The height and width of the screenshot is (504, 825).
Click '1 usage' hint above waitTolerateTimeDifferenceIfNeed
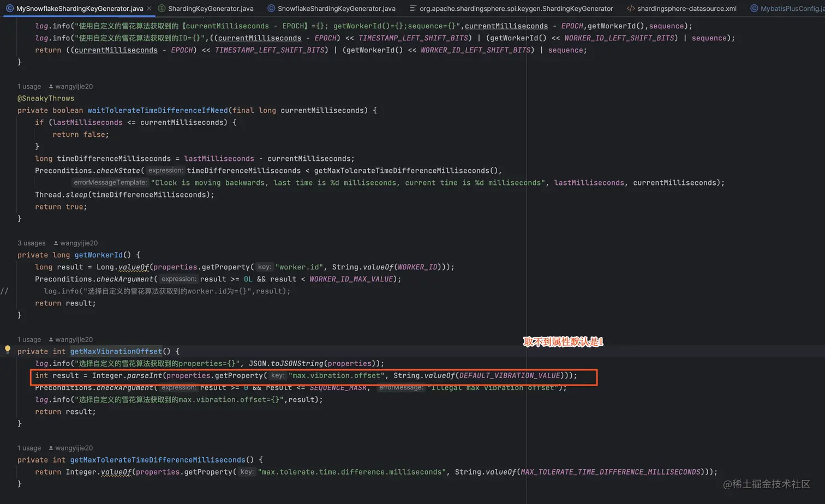29,86
